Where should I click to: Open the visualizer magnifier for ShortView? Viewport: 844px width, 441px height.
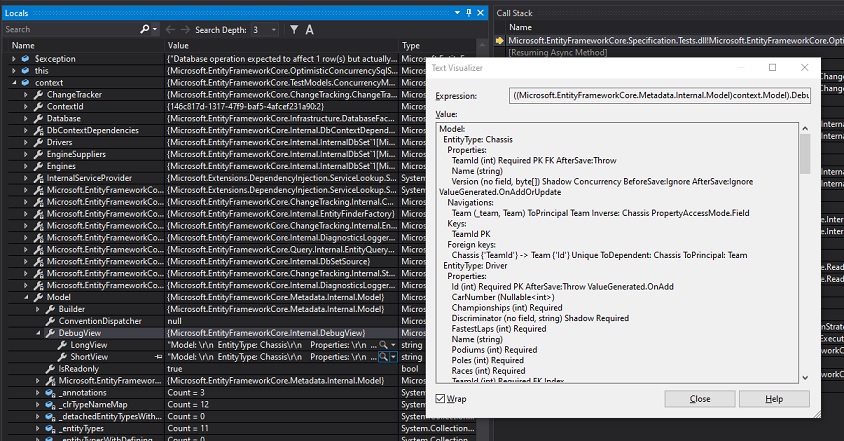pyautogui.click(x=383, y=356)
